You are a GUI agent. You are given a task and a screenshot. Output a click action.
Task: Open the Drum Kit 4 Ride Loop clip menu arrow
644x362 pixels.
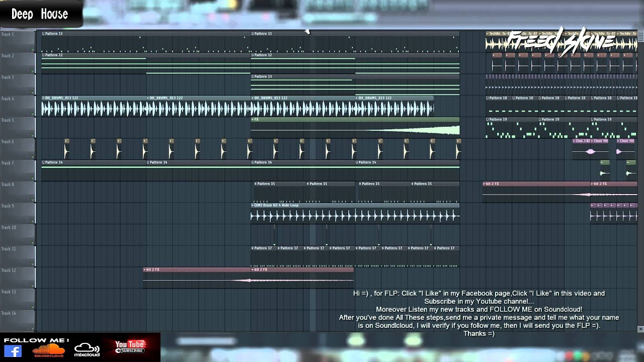tap(253, 205)
